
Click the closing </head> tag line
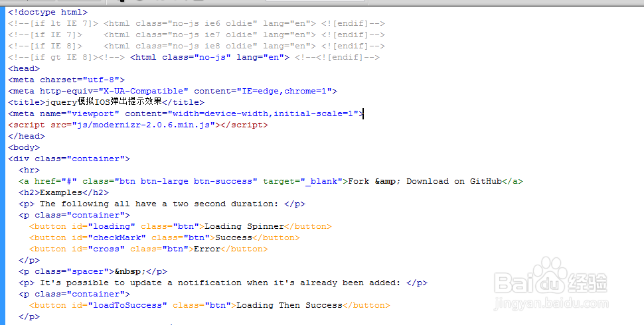(27, 136)
